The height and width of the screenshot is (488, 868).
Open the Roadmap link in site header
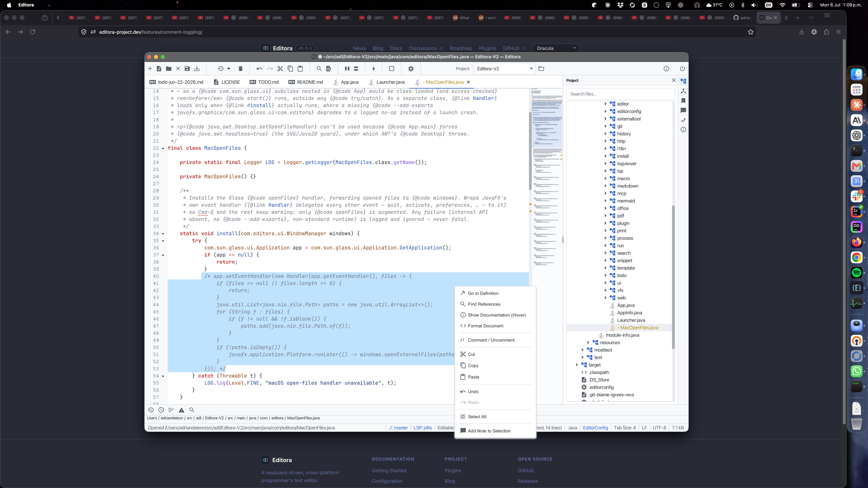pyautogui.click(x=461, y=48)
